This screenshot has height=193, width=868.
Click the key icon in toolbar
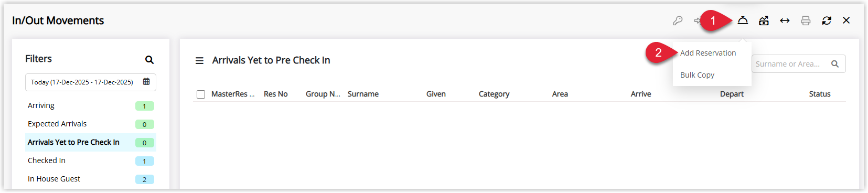pyautogui.click(x=678, y=20)
